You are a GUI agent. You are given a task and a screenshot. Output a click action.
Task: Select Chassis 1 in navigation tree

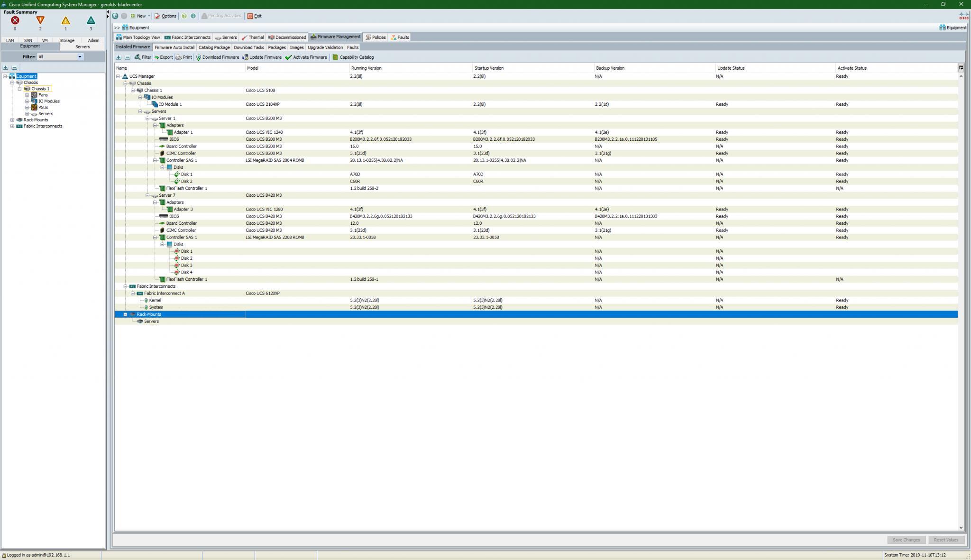(40, 89)
